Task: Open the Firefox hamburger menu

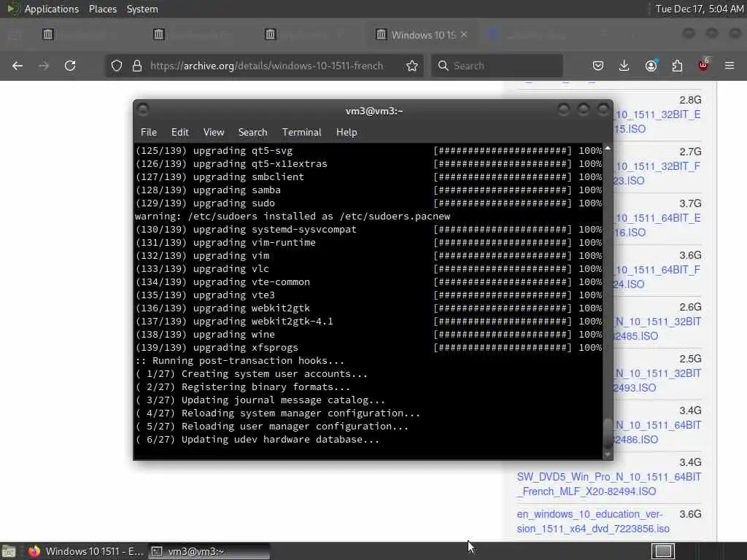Action: (x=729, y=66)
